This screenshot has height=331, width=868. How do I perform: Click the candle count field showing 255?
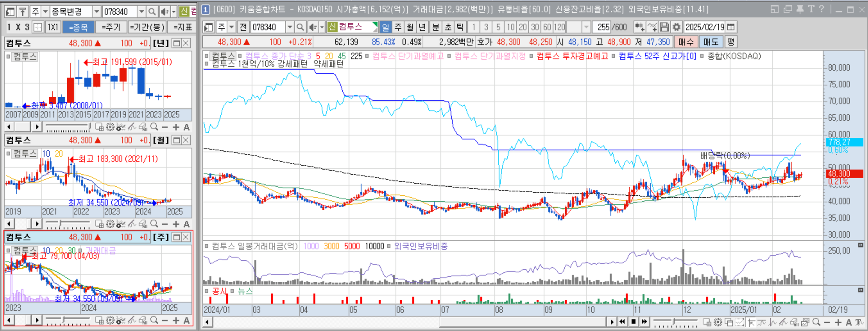(x=601, y=27)
